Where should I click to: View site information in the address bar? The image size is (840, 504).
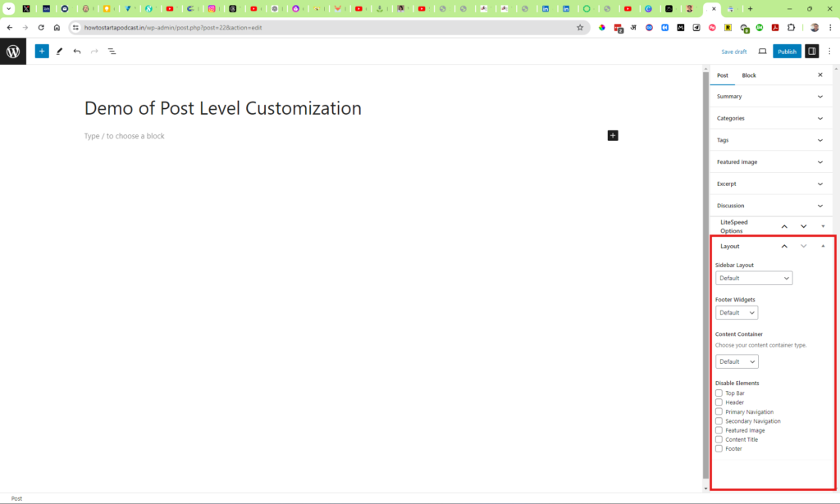[x=75, y=27]
